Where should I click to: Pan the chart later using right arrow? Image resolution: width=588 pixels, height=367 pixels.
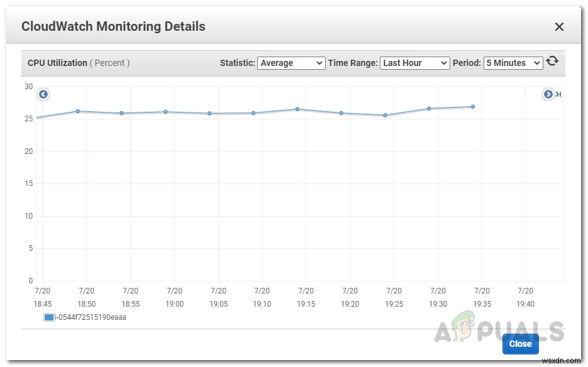[548, 94]
